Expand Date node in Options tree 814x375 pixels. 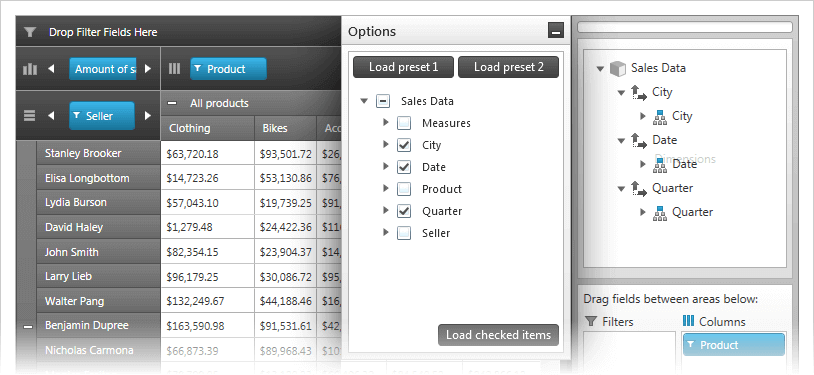click(x=385, y=166)
